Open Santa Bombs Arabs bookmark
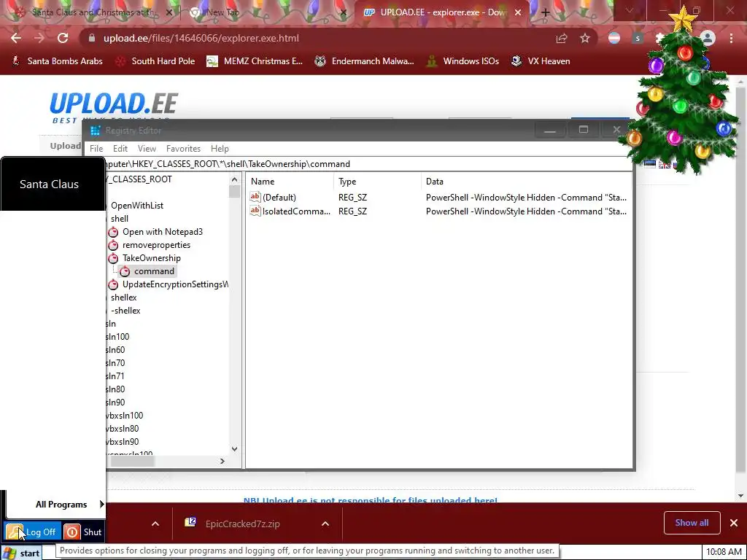Screen dimensions: 747x560 (x=57, y=61)
